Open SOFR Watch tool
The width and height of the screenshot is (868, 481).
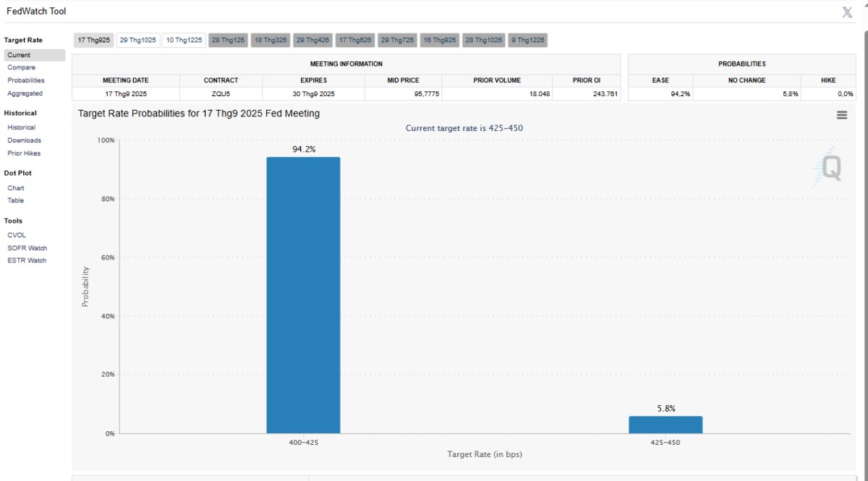[27, 248]
